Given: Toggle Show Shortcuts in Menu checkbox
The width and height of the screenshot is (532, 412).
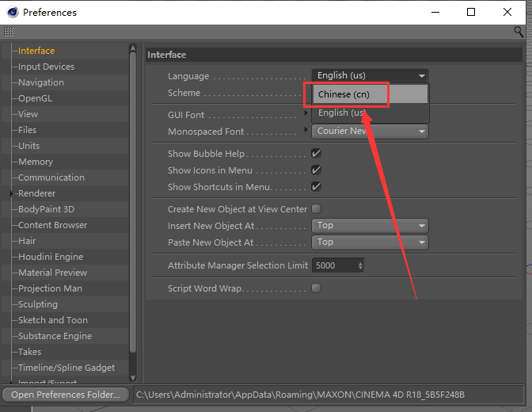Looking at the screenshot, I should [x=316, y=187].
